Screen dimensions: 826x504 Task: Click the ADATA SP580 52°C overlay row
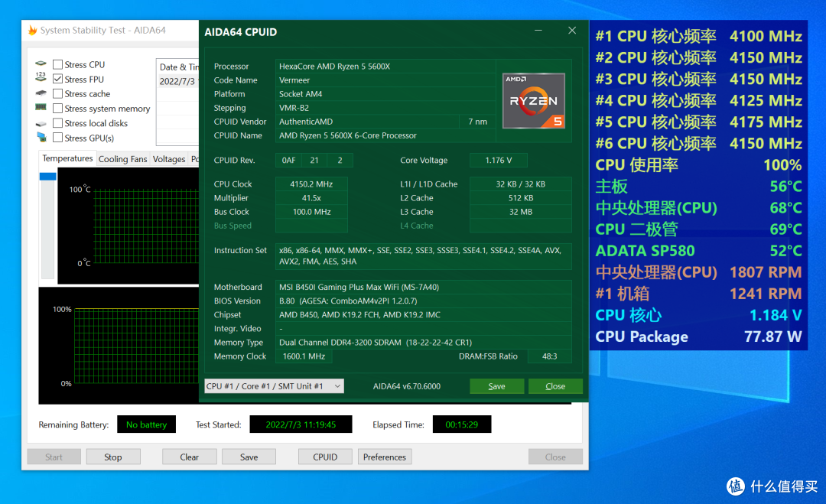[x=698, y=251]
